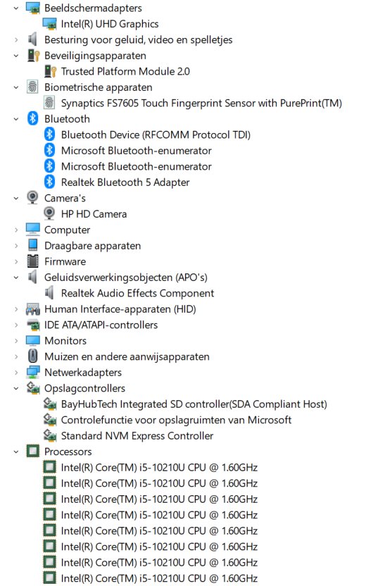The width and height of the screenshot is (392, 586).
Task: Click the Muizen en andere aanwijsapparaten mouse icon
Action: pos(33,356)
